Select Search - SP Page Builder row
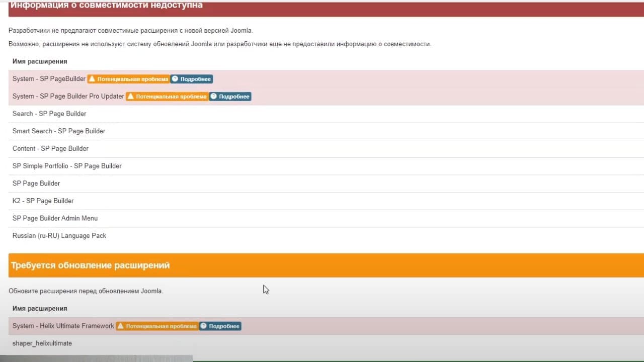The image size is (644, 362). click(326, 114)
